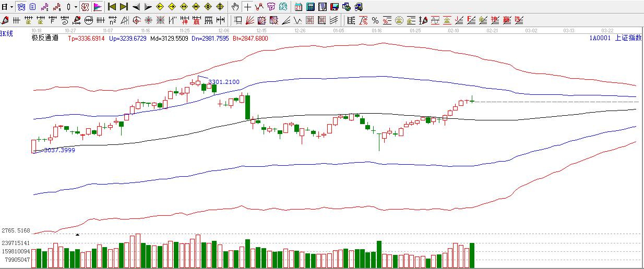This screenshot has width=644, height=269.
Task: Jump to last bar with green skip-end arrow
Action: tap(124, 7)
